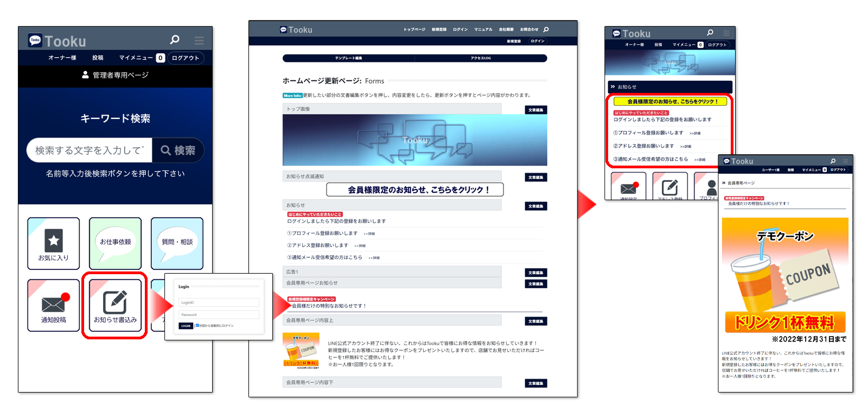Open the 通知投稿 envelope tile
Image resolution: width=868 pixels, height=411 pixels.
(x=54, y=306)
